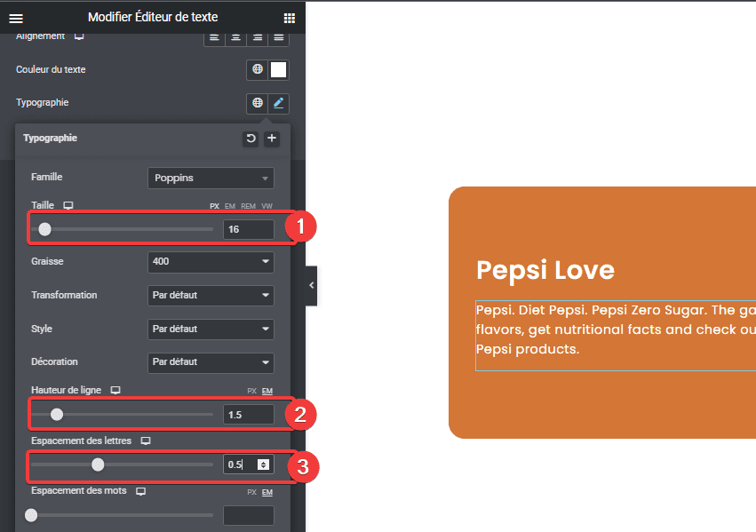This screenshot has height=532, width=756.
Task: Click the Hauteur de ligne slider handle
Action: pyautogui.click(x=57, y=415)
